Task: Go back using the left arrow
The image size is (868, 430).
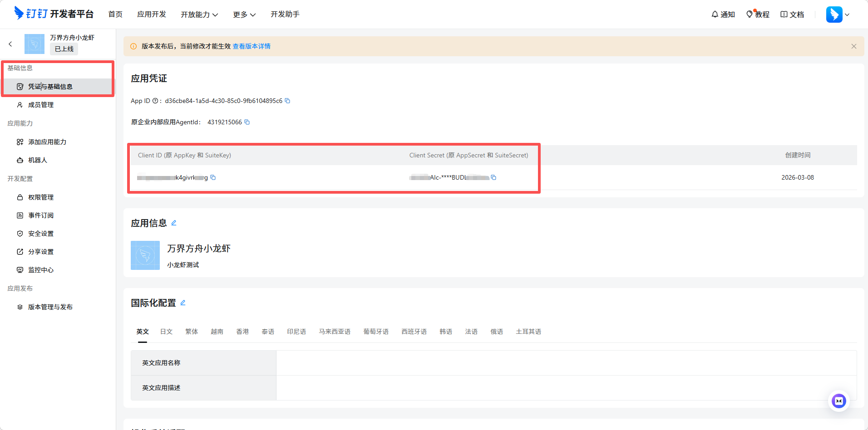Action: [10, 44]
